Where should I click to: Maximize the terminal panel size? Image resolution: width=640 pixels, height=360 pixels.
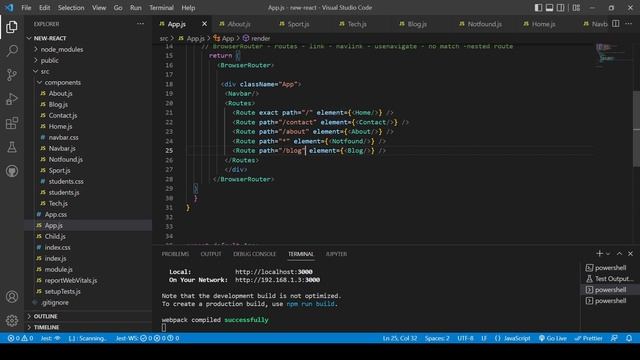(x=620, y=254)
